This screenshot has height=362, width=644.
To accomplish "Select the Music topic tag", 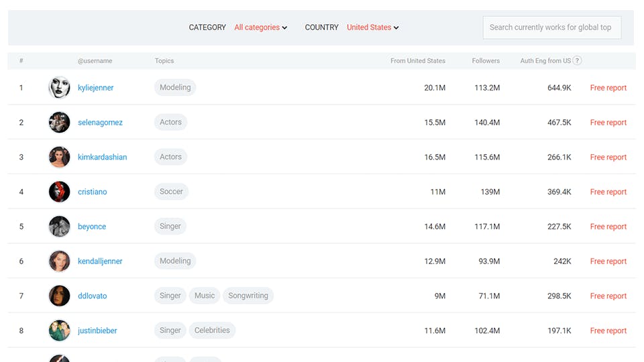I will [205, 296].
